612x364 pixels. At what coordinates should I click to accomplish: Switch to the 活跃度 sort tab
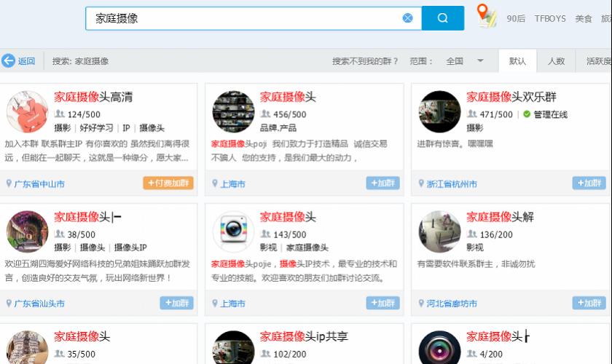coord(598,61)
